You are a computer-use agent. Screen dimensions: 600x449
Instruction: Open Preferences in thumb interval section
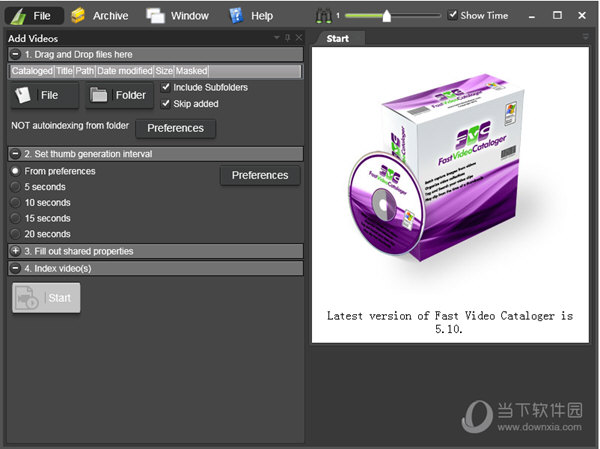(x=260, y=175)
